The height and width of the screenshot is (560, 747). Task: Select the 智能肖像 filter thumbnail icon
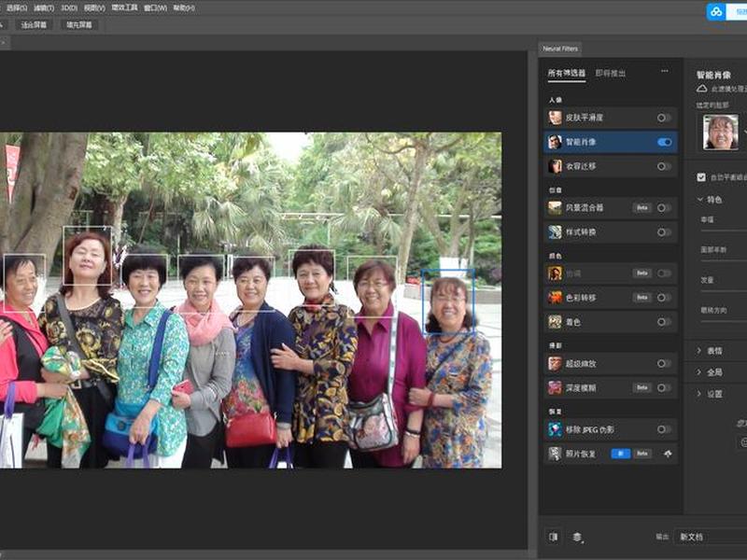coord(555,142)
